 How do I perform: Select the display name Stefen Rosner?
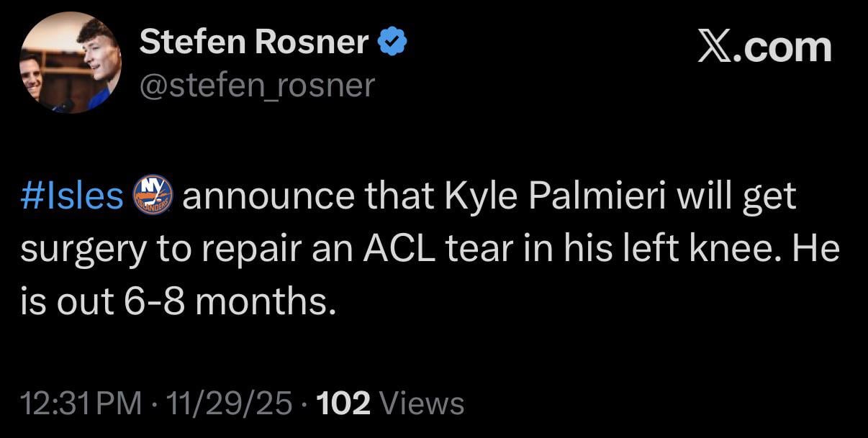(x=253, y=40)
